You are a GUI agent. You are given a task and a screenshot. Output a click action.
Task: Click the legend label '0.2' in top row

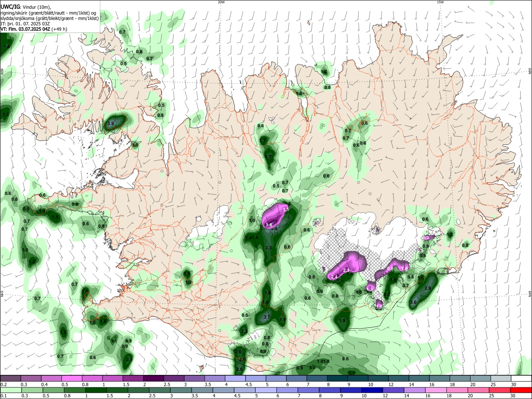point(3,384)
